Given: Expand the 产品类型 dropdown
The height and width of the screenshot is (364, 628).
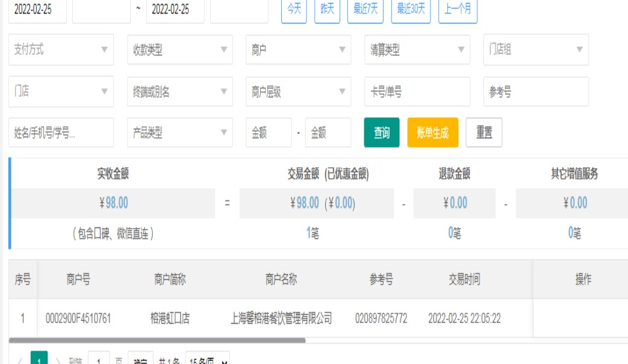Looking at the screenshot, I should [x=179, y=133].
